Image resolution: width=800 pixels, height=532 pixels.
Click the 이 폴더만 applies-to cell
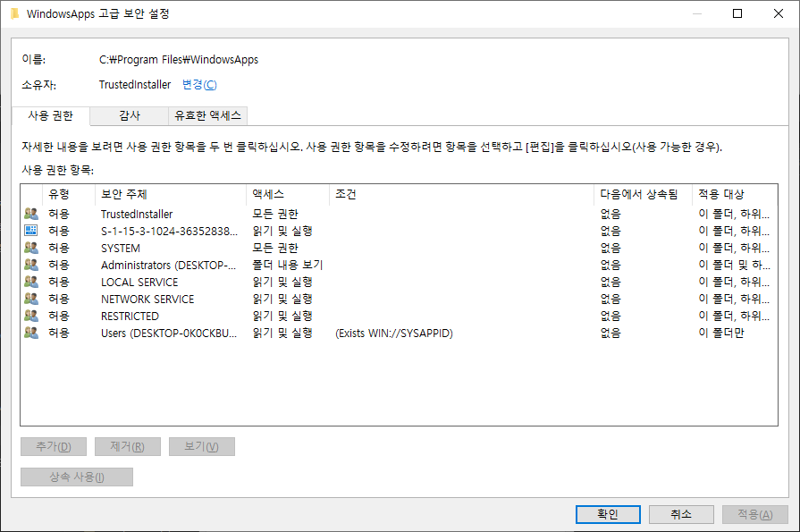click(721, 333)
